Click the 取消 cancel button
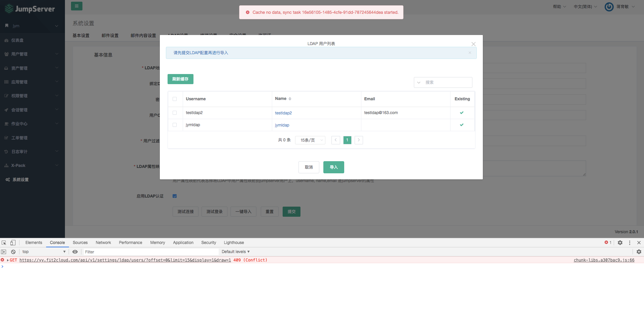Viewport: 644px width, 317px height. pyautogui.click(x=309, y=167)
